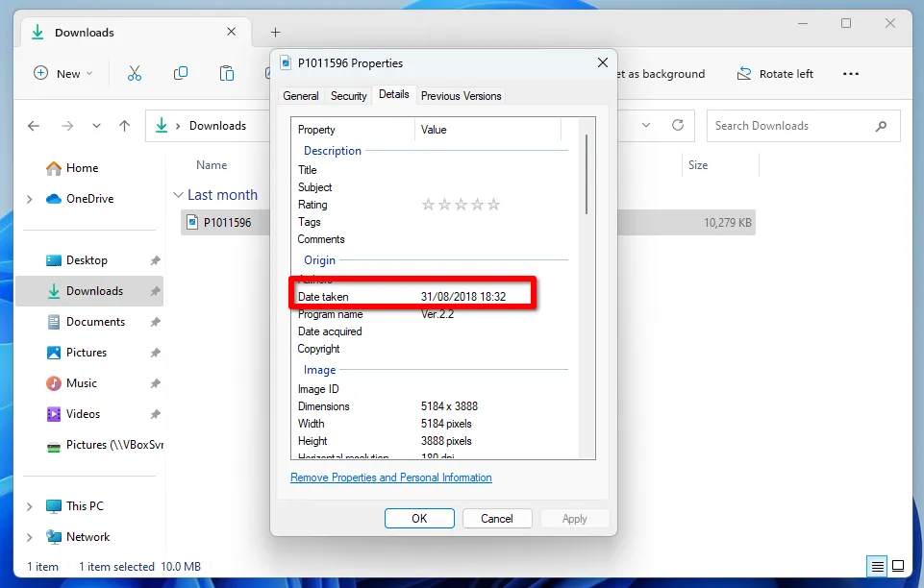This screenshot has height=588, width=924.
Task: Click Remove Properties and Personal Information
Action: [x=390, y=478]
